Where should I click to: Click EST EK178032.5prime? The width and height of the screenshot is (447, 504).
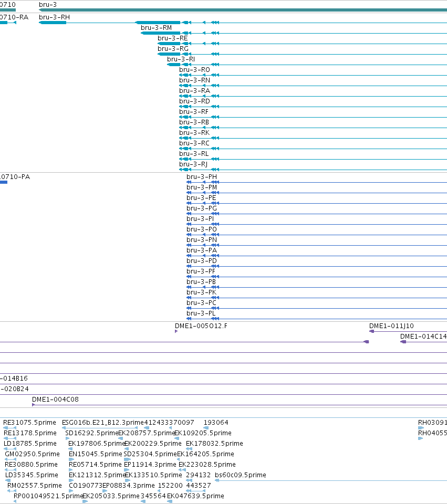(214, 444)
